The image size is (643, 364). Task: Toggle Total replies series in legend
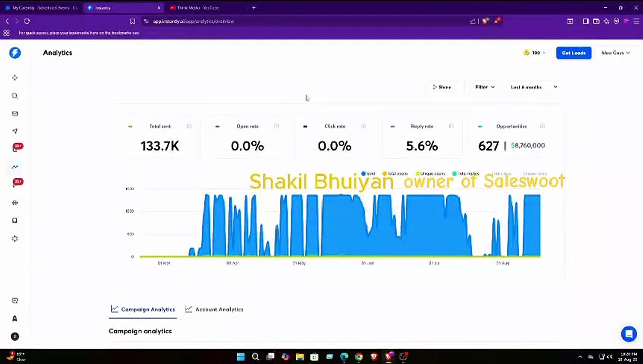pos(466,174)
